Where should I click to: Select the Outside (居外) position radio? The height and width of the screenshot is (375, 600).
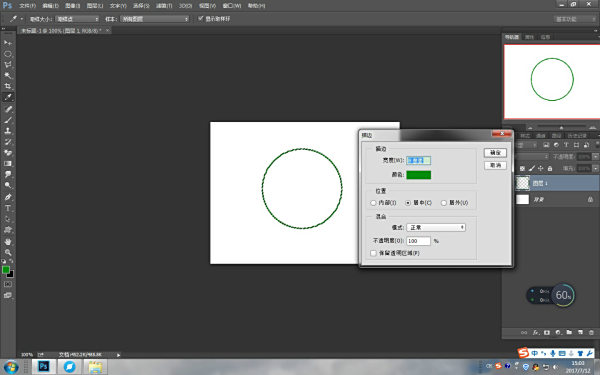click(x=444, y=203)
